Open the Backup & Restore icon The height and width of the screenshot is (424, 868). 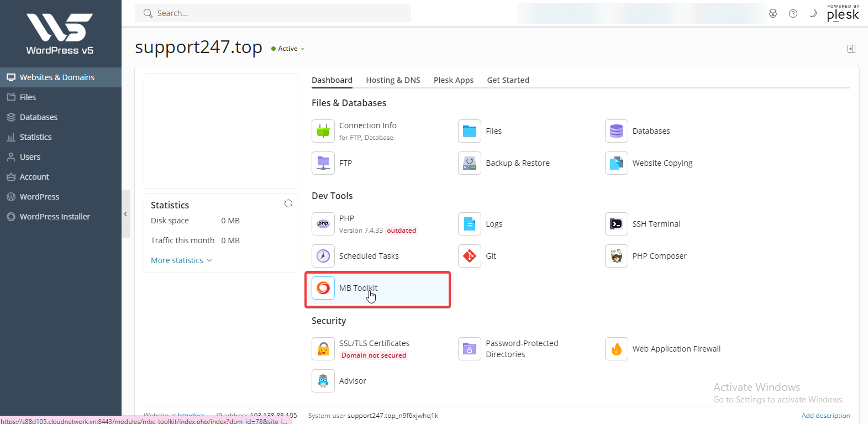[470, 163]
